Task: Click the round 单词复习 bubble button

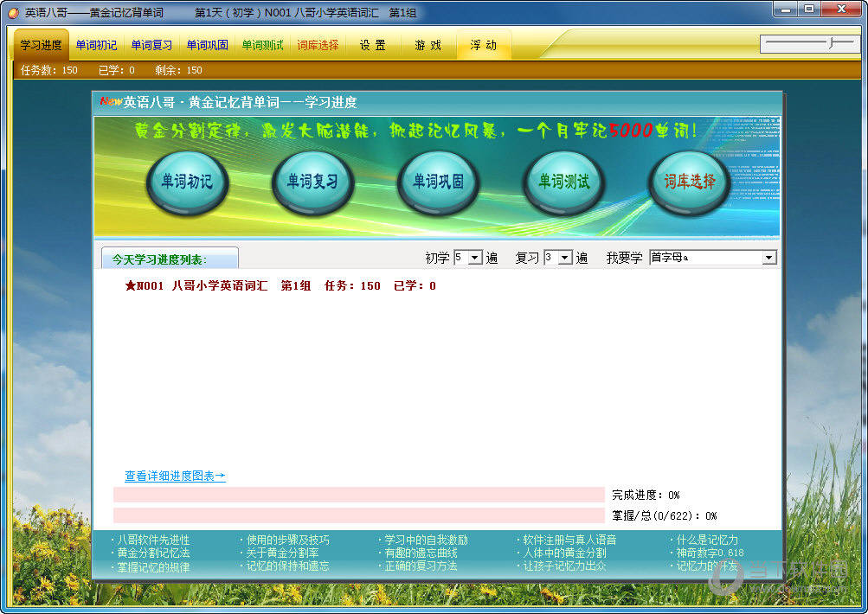Action: click(x=312, y=182)
